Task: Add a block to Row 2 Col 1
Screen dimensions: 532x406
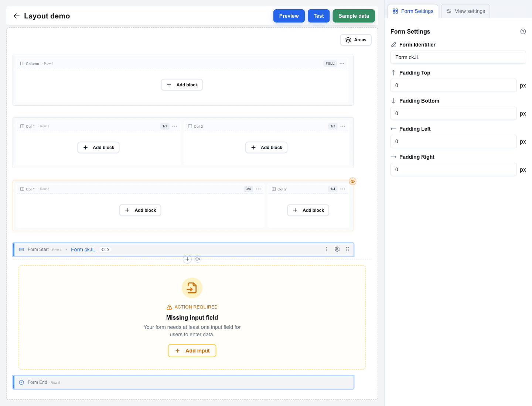Action: (x=98, y=148)
